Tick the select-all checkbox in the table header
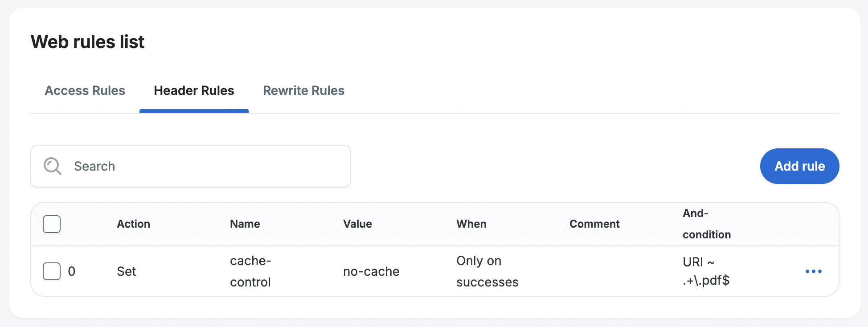 coord(52,224)
